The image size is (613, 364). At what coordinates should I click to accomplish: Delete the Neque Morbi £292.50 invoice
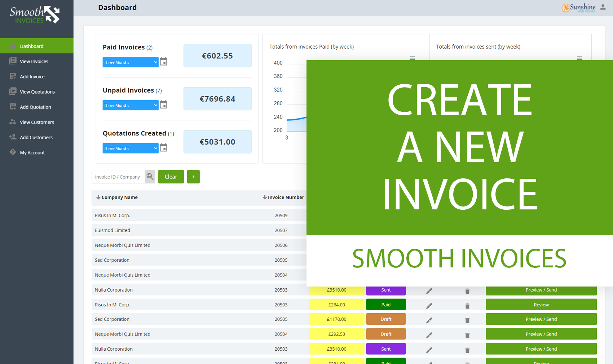pyautogui.click(x=467, y=335)
